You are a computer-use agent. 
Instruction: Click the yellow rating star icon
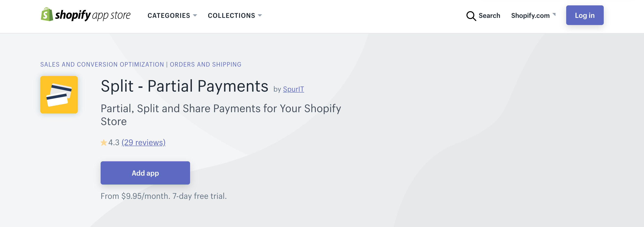coord(104,143)
